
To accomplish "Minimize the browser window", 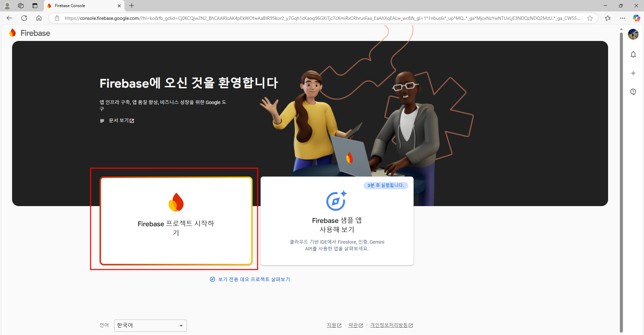I will (x=605, y=6).
